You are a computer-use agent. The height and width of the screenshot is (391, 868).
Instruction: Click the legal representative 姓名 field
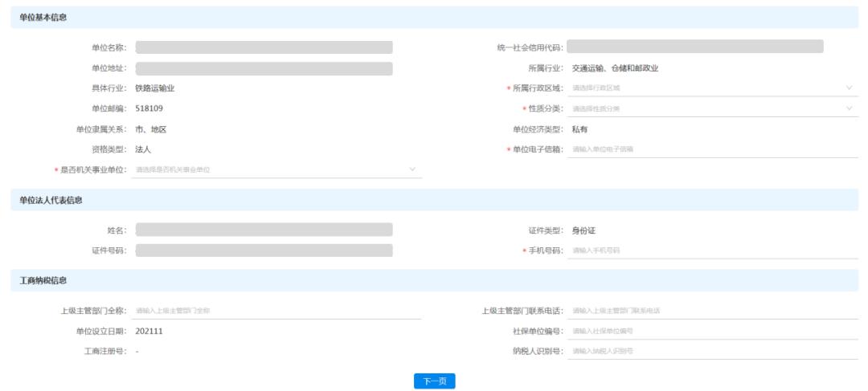point(264,230)
